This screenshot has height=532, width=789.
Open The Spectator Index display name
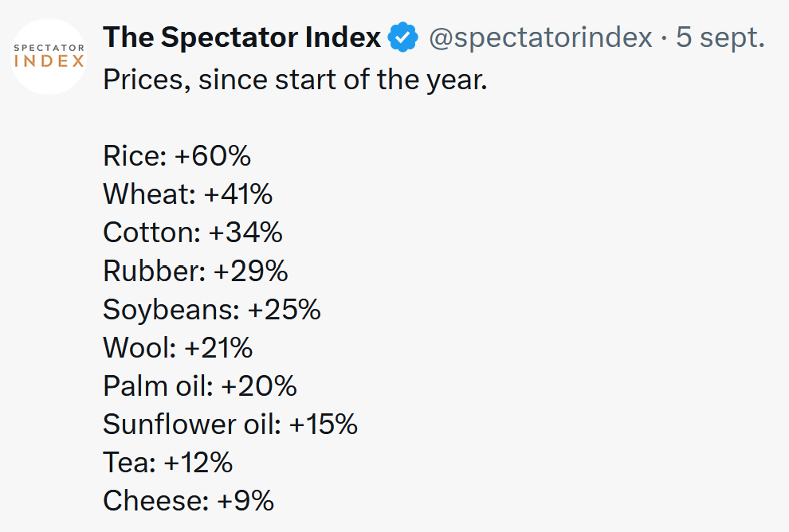[x=241, y=37]
